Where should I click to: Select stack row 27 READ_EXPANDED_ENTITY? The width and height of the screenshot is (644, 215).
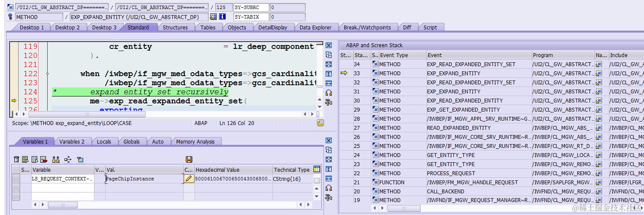coord(491,128)
